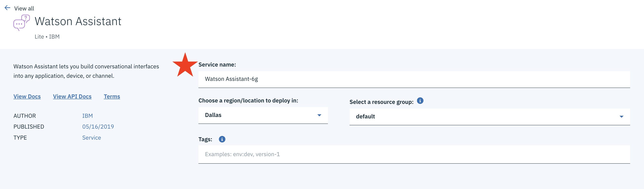Image resolution: width=644 pixels, height=189 pixels.
Task: Click the Select a resource group label
Action: [381, 102]
